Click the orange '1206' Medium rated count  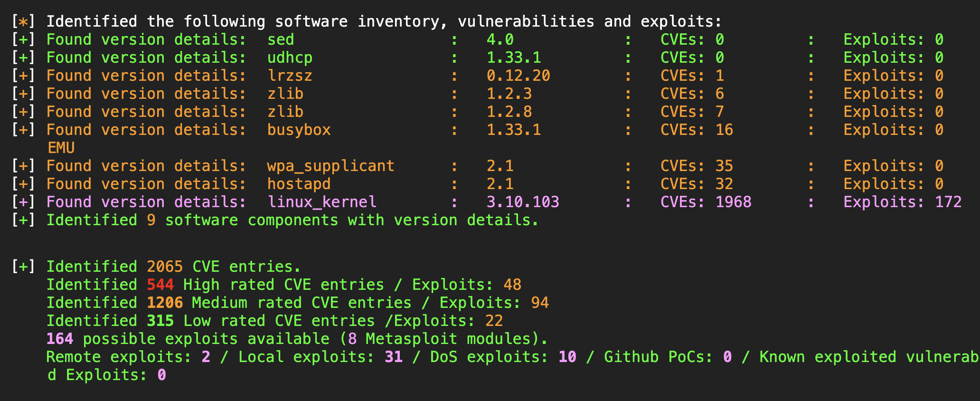coord(165,303)
